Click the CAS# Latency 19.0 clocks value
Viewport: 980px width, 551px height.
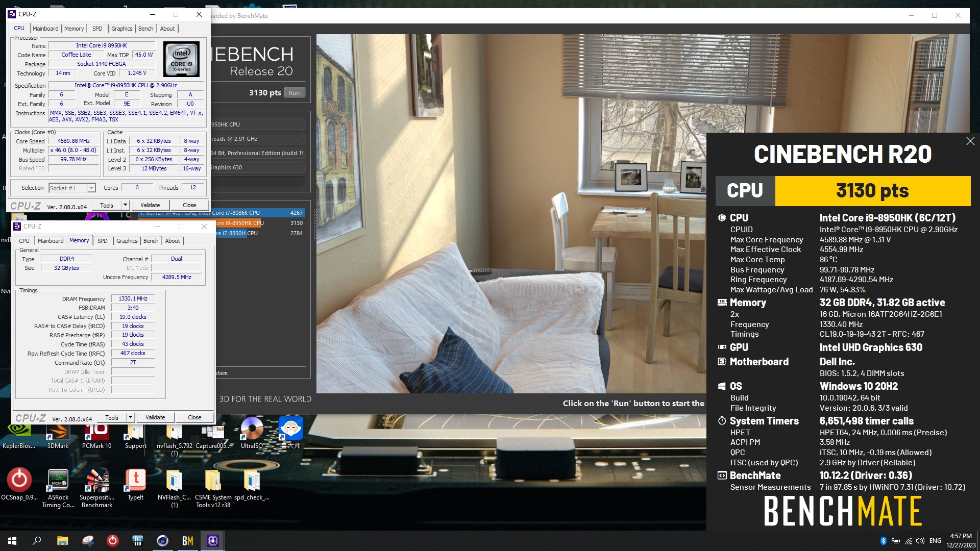pos(133,317)
